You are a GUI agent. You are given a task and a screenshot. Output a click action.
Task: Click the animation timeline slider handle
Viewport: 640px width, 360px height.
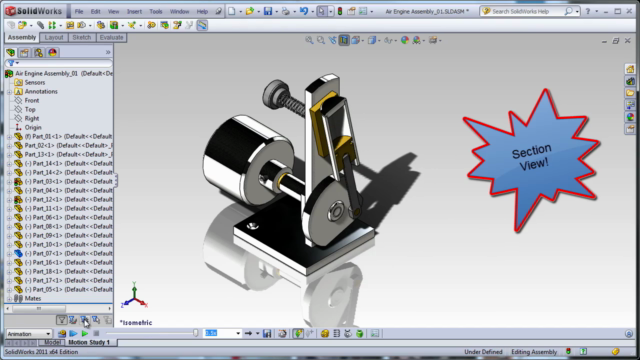(196, 333)
